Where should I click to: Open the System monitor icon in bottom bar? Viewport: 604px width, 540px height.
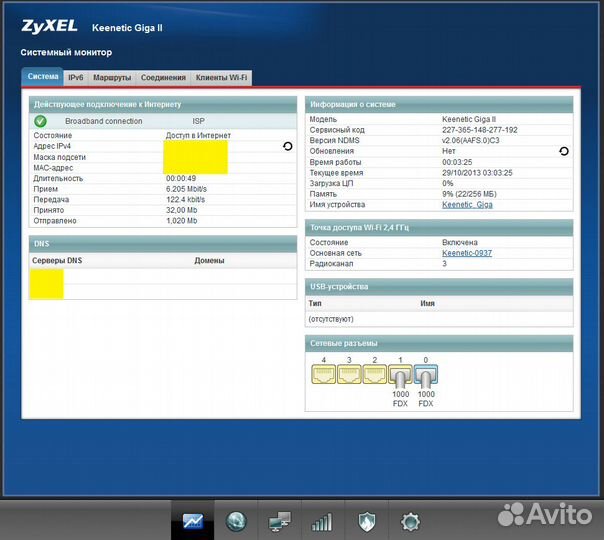tap(192, 521)
